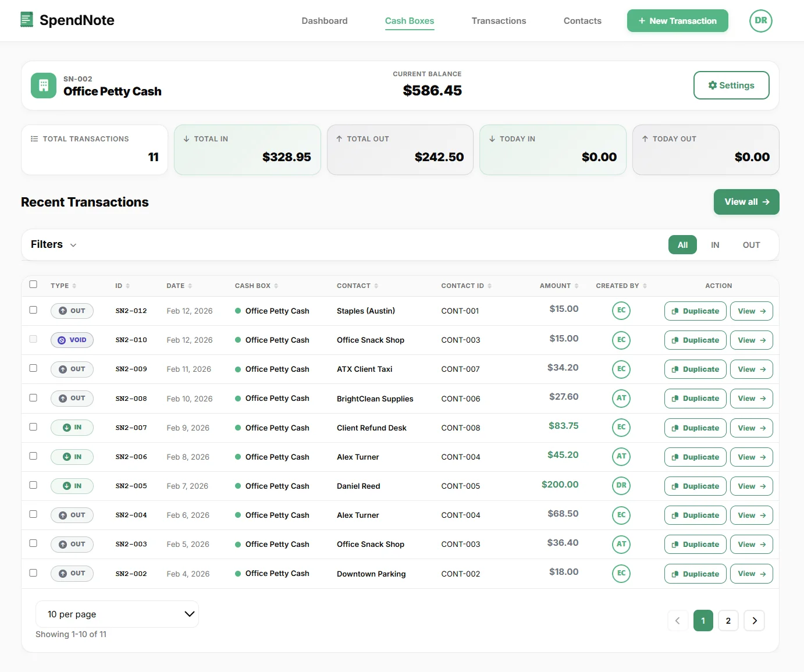Check the select-all checkbox in table header
The width and height of the screenshot is (804, 672).
[33, 285]
